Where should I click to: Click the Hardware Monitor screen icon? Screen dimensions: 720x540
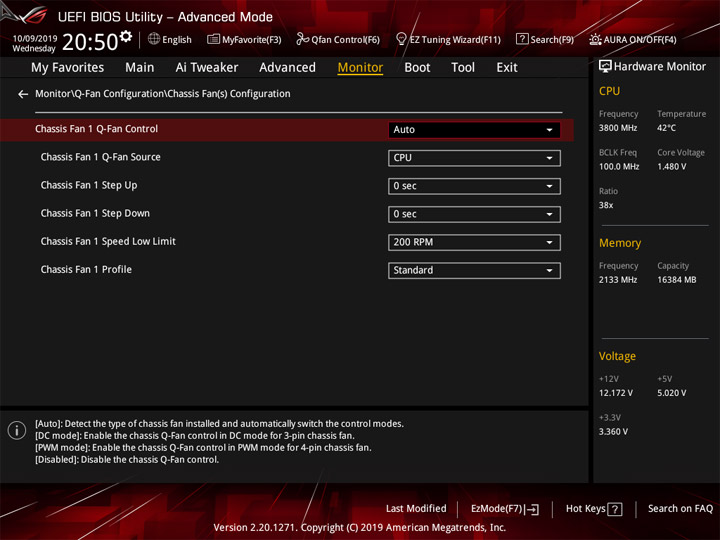pyautogui.click(x=605, y=67)
